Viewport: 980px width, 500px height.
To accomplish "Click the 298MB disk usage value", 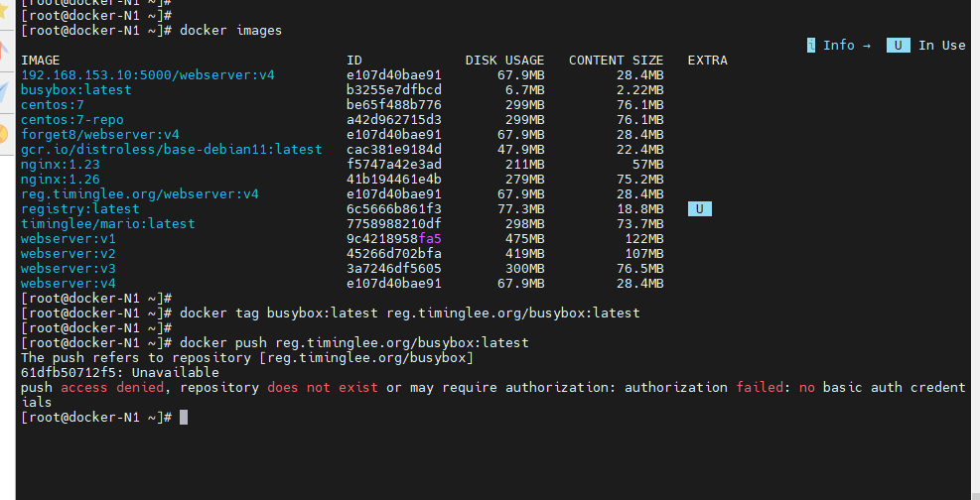I will click(525, 223).
